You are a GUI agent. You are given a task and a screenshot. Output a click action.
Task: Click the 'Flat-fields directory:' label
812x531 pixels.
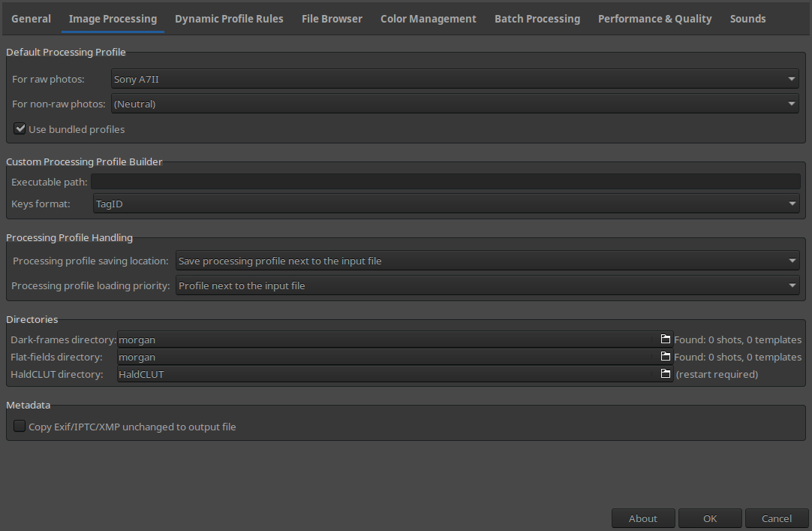[x=56, y=357]
